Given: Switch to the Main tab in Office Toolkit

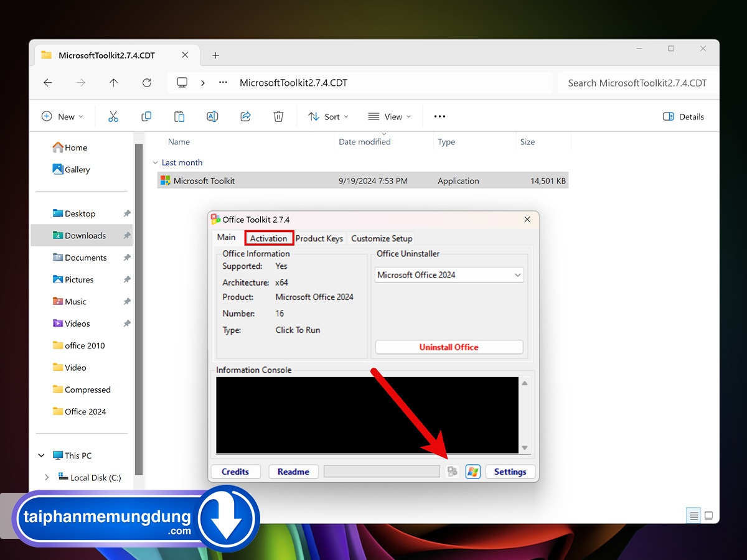Looking at the screenshot, I should pyautogui.click(x=227, y=237).
